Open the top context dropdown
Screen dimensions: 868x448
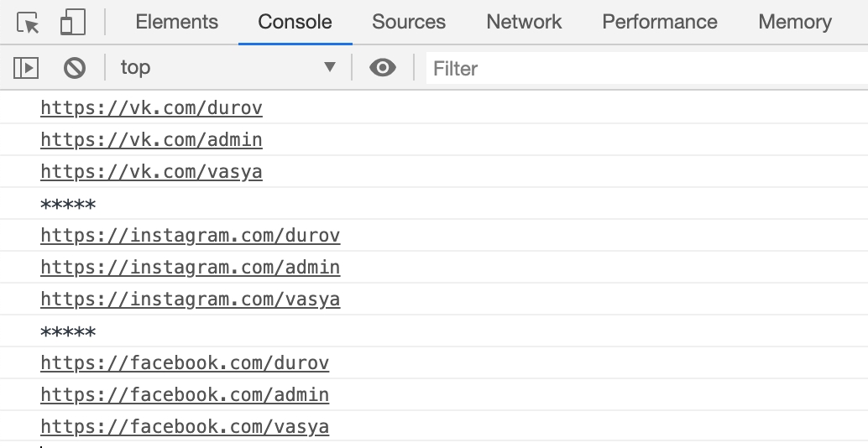[x=227, y=68]
